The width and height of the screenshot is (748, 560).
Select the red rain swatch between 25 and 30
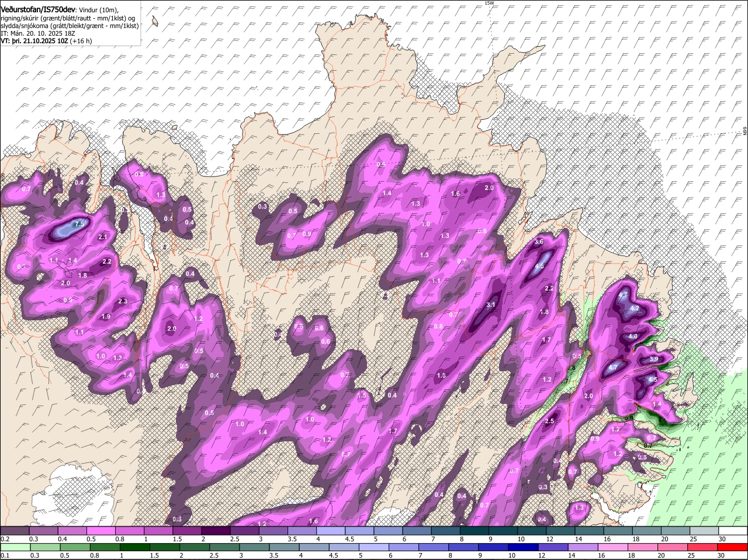pyautogui.click(x=702, y=547)
